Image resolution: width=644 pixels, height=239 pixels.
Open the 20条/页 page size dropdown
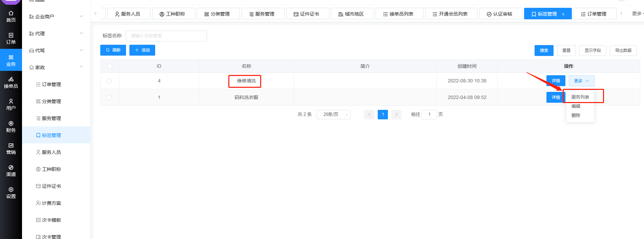click(333, 115)
